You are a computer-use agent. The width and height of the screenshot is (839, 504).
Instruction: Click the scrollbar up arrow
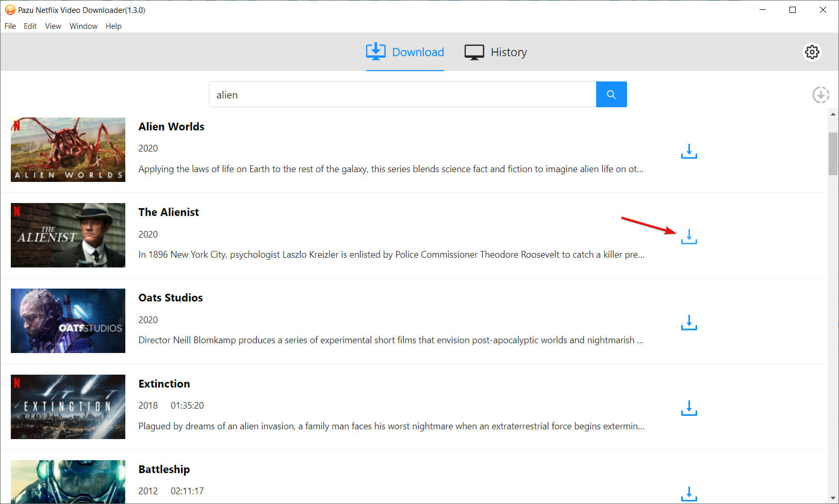pos(833,114)
